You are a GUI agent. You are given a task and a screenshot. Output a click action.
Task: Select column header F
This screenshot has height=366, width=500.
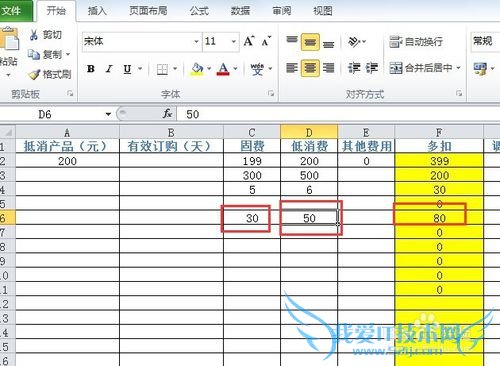pos(439,133)
